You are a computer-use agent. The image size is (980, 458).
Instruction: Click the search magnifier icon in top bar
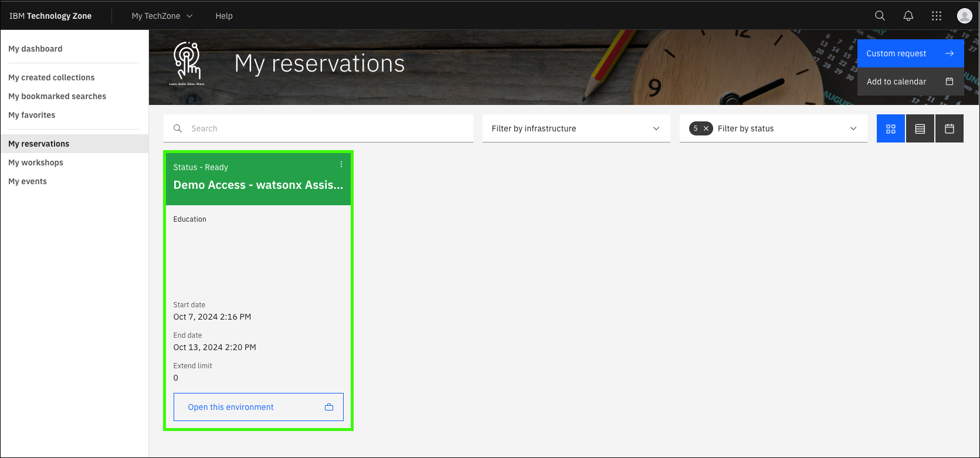click(880, 16)
